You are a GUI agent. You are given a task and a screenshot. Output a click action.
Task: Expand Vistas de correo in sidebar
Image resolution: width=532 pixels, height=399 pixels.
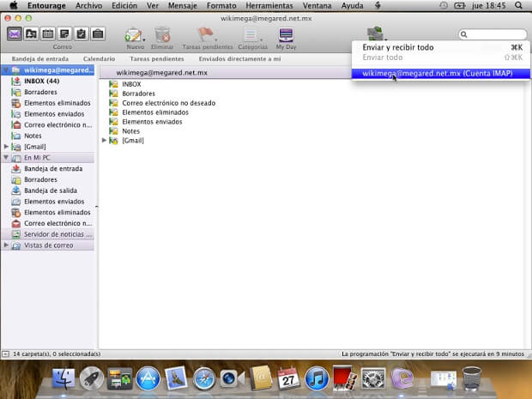point(6,245)
